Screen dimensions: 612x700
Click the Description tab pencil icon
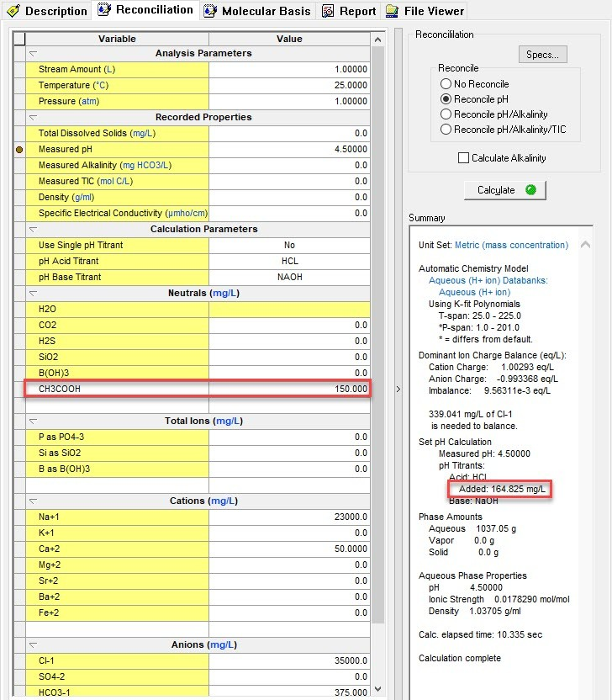(13, 11)
